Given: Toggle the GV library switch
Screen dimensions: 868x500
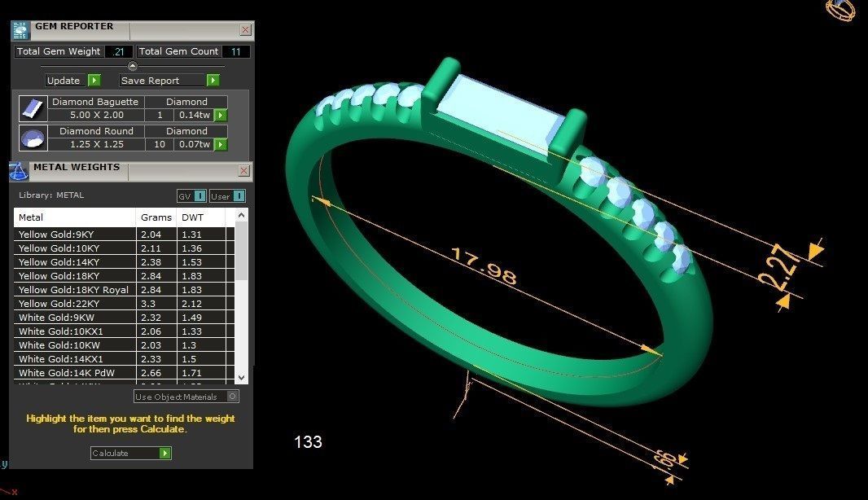Looking at the screenshot, I should 199,196.
